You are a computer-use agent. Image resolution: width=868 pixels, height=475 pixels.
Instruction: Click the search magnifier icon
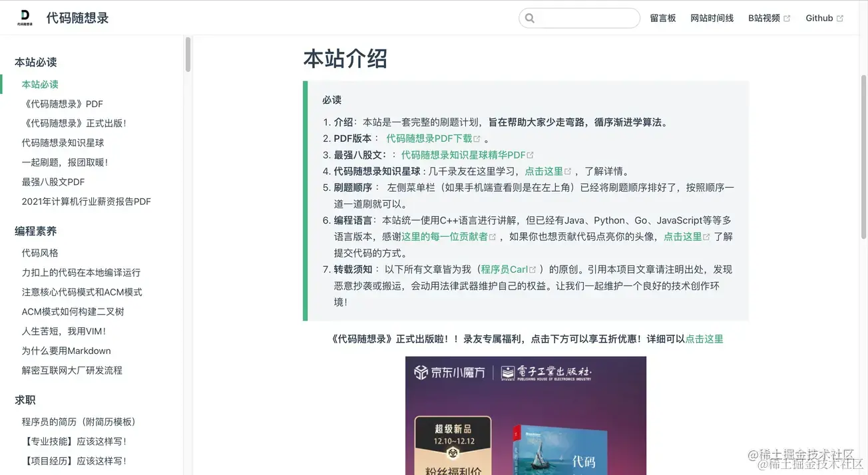(530, 19)
